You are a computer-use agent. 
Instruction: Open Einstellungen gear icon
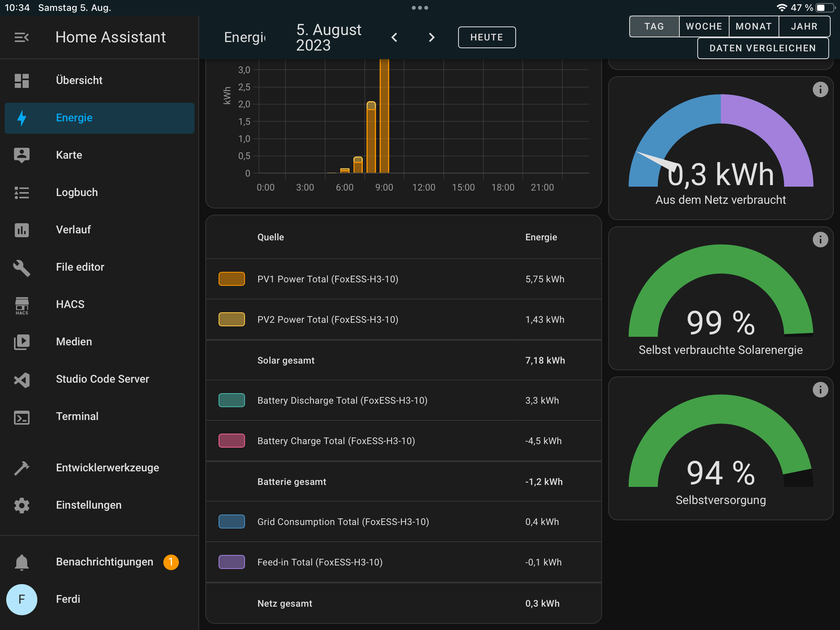tap(22, 505)
